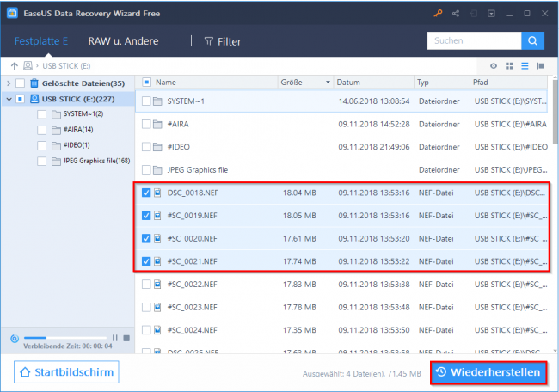The image size is (559, 392).
Task: Uncheck #SC_0020.NEF checkbox
Action: coord(146,238)
